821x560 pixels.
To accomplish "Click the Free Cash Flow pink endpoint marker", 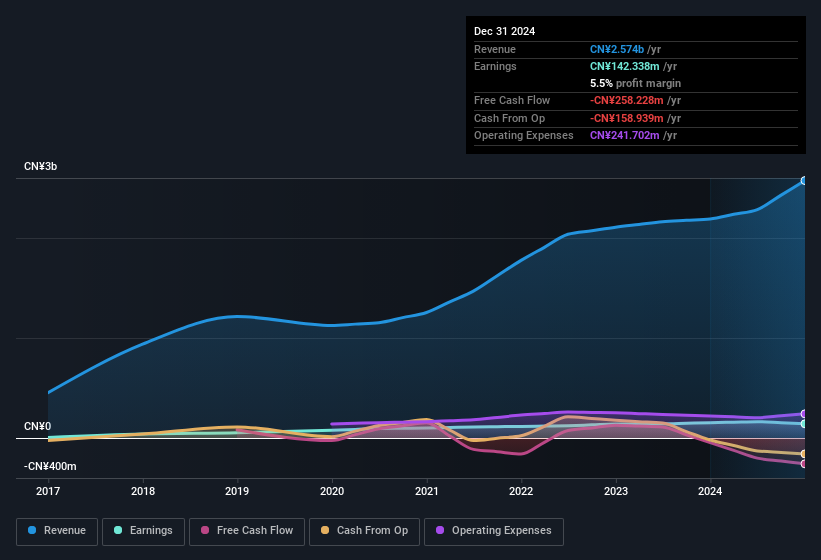I will (804, 464).
